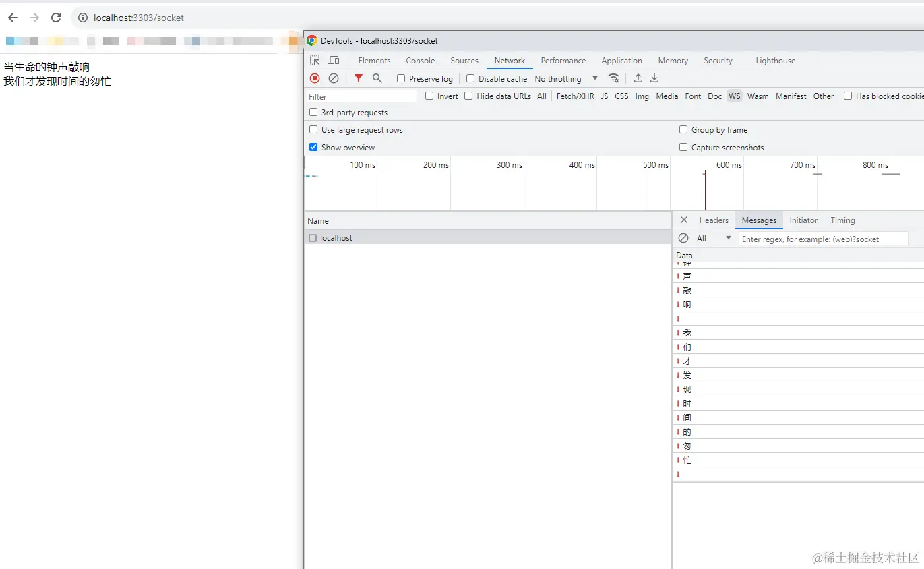Export HAR file using the download icon
This screenshot has height=569, width=924.
click(x=654, y=78)
